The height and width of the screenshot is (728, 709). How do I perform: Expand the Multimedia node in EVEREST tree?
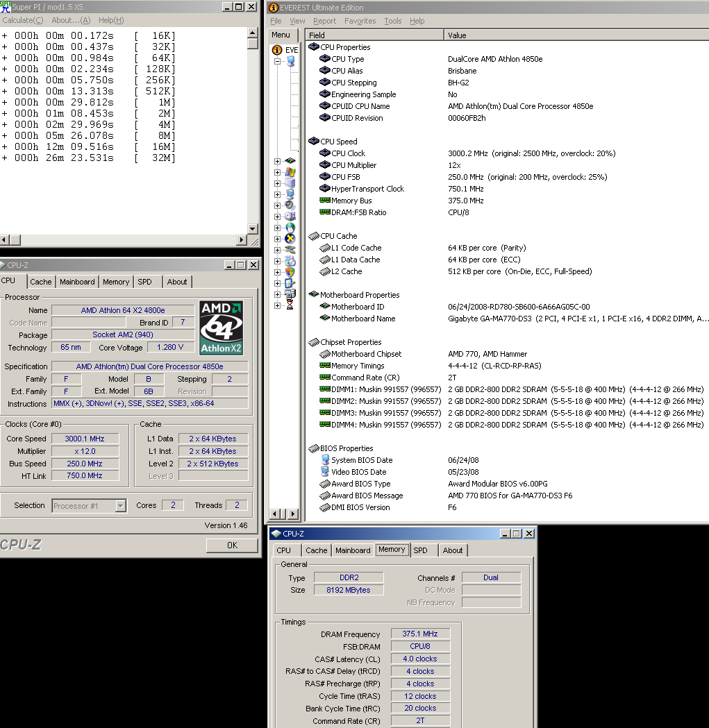pyautogui.click(x=277, y=205)
